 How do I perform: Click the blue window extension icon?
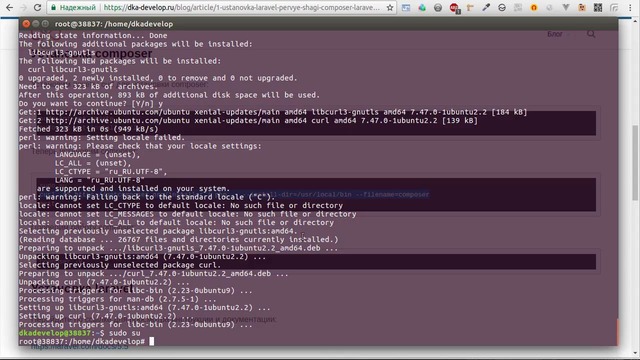(406, 7)
